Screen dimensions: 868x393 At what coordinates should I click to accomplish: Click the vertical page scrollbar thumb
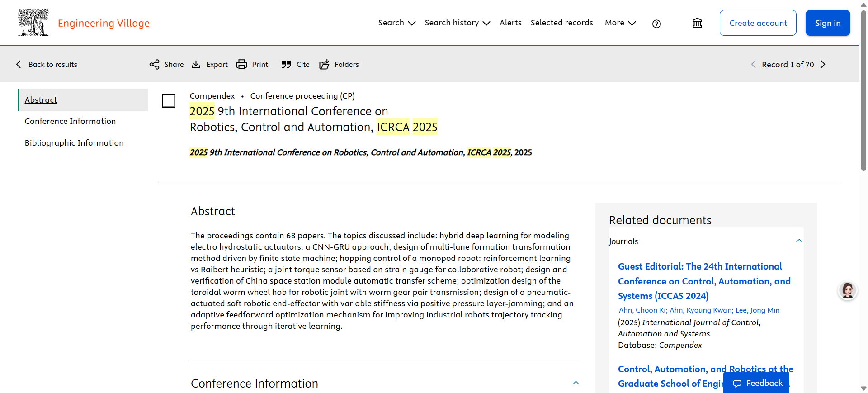click(863, 90)
